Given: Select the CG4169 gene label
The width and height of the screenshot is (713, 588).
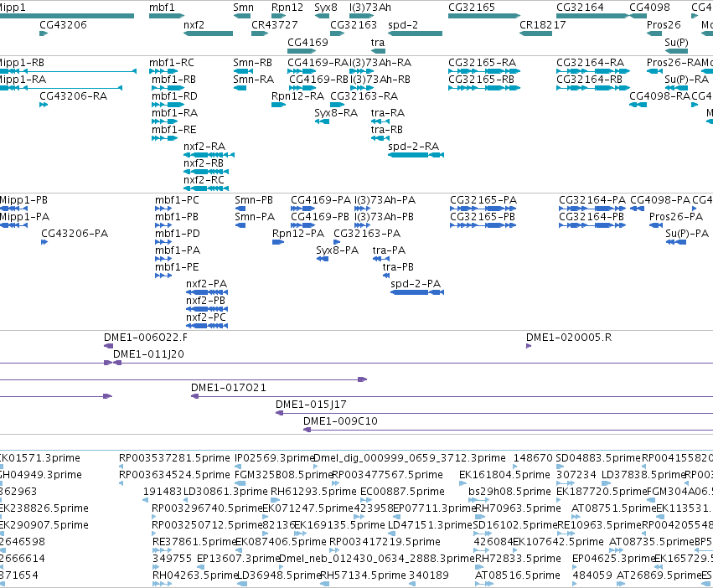Looking at the screenshot, I should (307, 42).
